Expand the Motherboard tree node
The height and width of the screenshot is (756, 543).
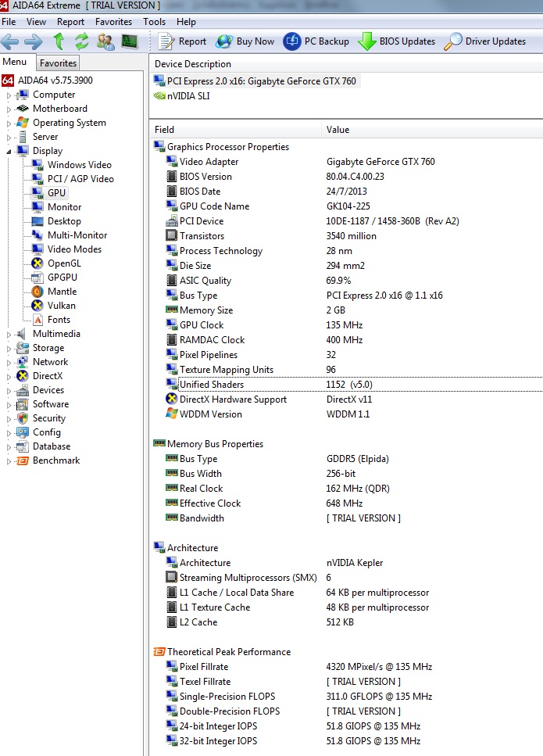click(9, 109)
